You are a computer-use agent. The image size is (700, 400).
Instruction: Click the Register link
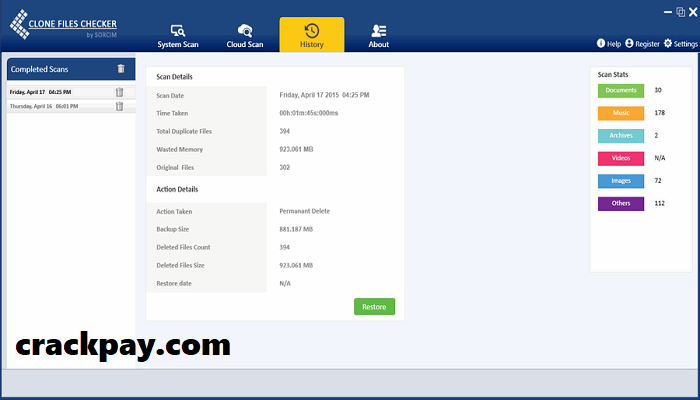[x=642, y=44]
